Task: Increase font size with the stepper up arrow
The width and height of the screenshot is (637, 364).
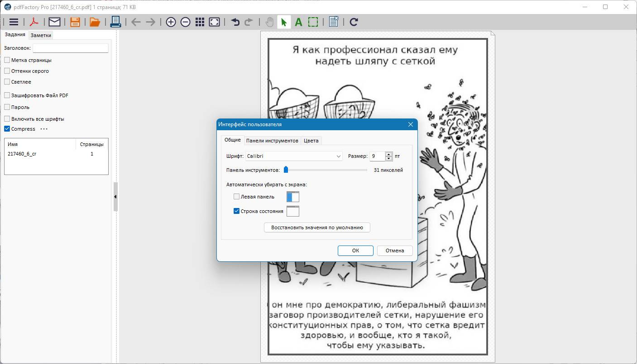Action: coord(388,154)
